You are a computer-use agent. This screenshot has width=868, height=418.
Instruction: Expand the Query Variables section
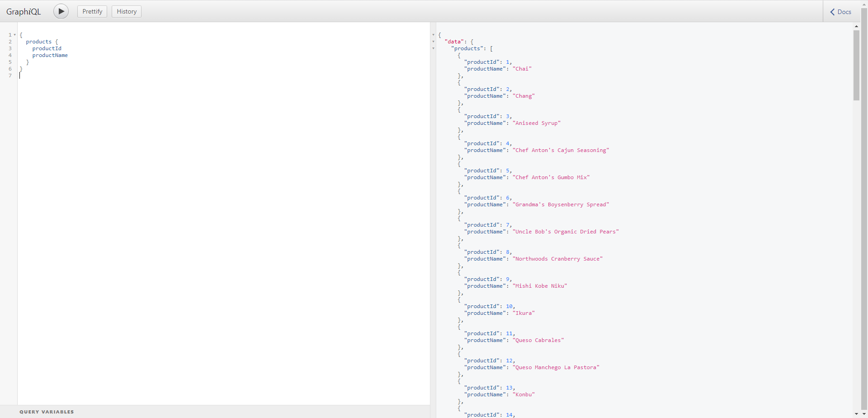(47, 412)
